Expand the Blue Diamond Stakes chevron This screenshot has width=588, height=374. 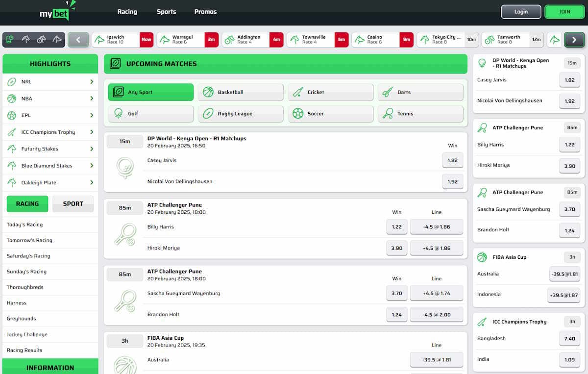tap(92, 166)
